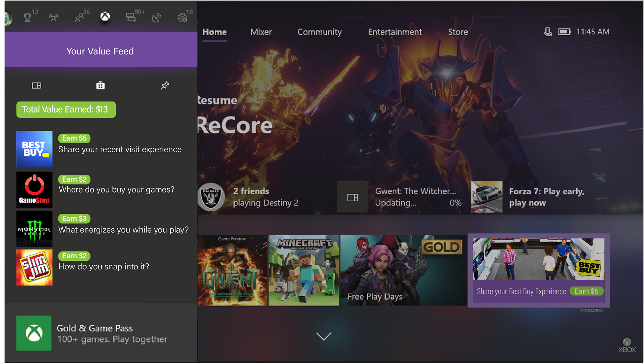Click the snap window icon in guide
Screen dimensions: 644x363
click(x=36, y=86)
